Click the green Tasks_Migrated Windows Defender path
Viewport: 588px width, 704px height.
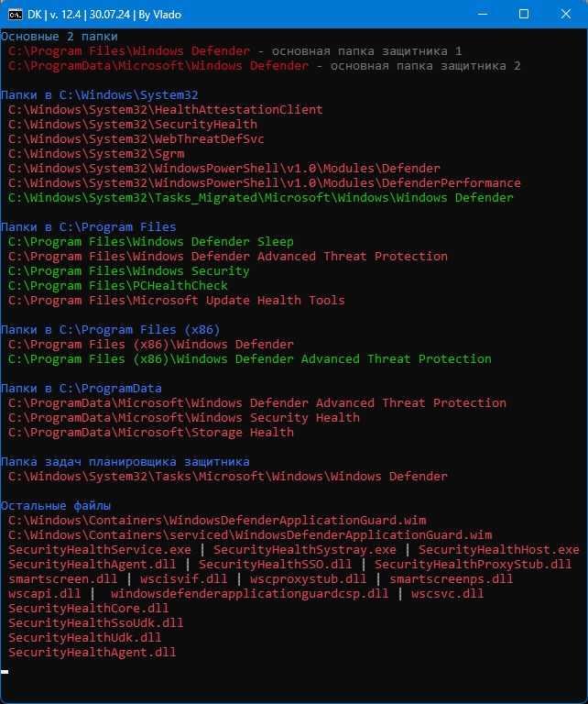261,198
